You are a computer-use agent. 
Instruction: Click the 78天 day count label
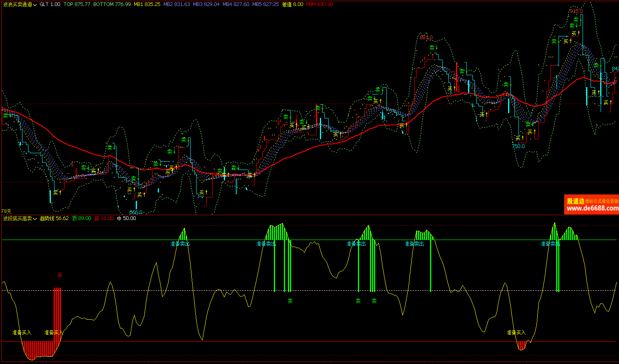[6, 211]
